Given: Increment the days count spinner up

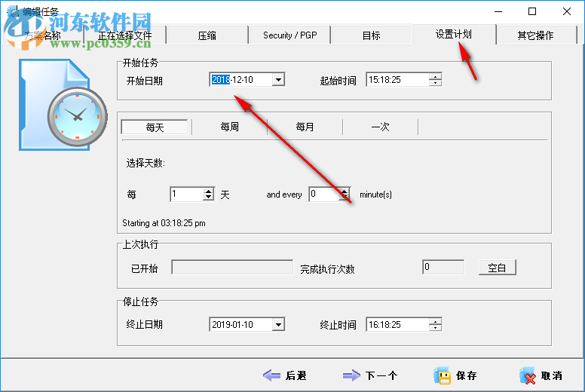Looking at the screenshot, I should click(x=209, y=191).
